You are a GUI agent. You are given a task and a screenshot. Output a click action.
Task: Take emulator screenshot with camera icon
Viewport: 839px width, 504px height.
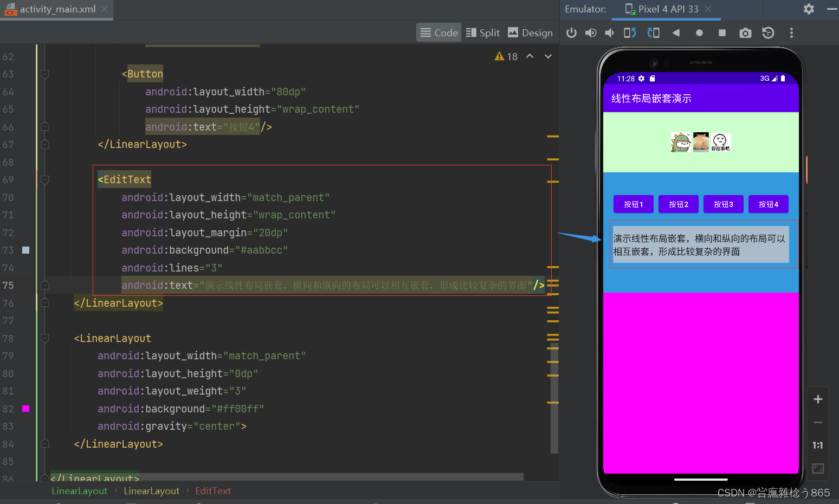745,33
